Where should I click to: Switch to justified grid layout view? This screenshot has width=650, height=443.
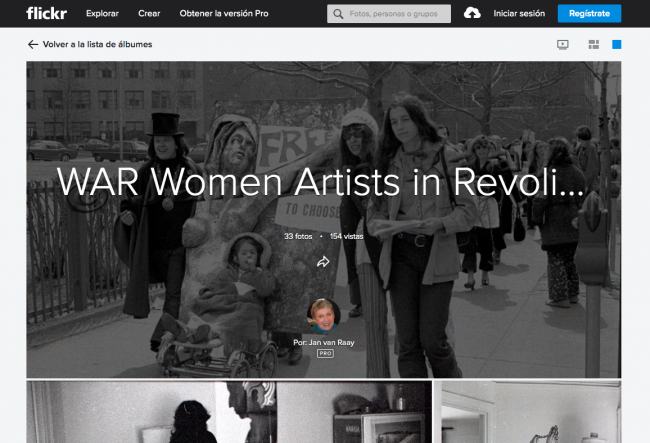593,45
